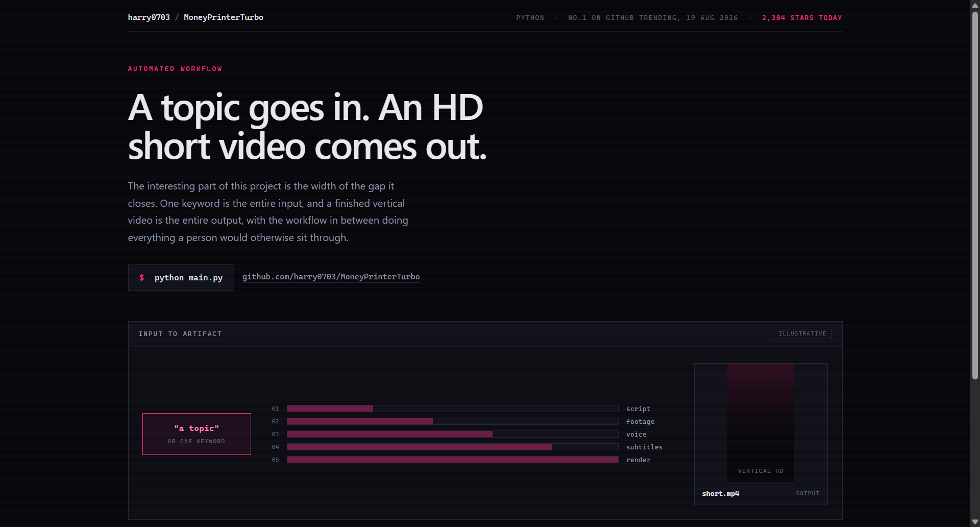This screenshot has width=980, height=527.
Task: Click the intro paragraph about the project
Action: coord(268,212)
